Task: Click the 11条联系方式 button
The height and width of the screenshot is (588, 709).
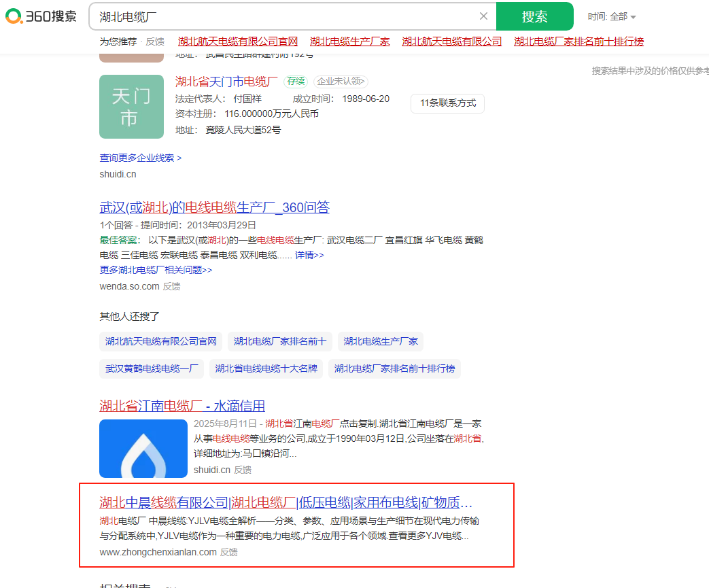Action: [x=447, y=103]
